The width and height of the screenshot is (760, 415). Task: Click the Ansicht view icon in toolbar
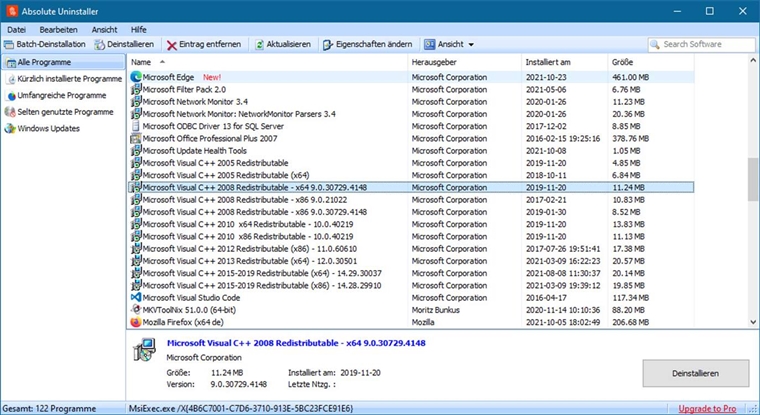point(429,45)
